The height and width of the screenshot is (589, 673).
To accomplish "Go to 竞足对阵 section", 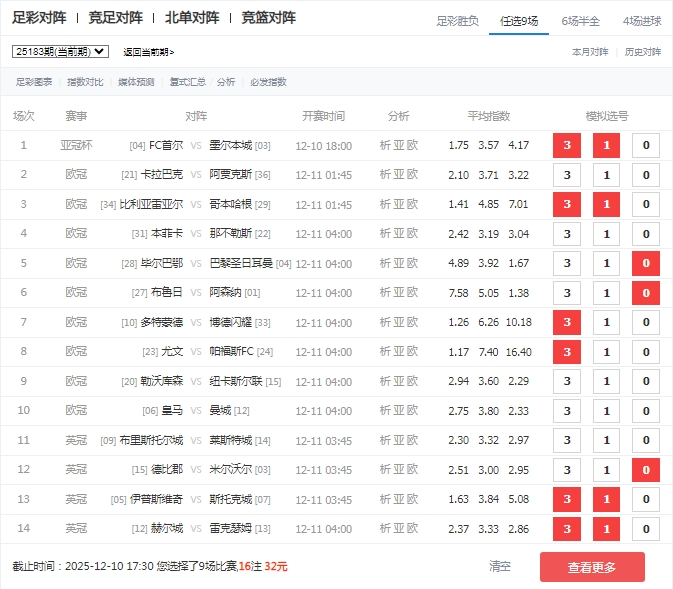I will tap(115, 18).
